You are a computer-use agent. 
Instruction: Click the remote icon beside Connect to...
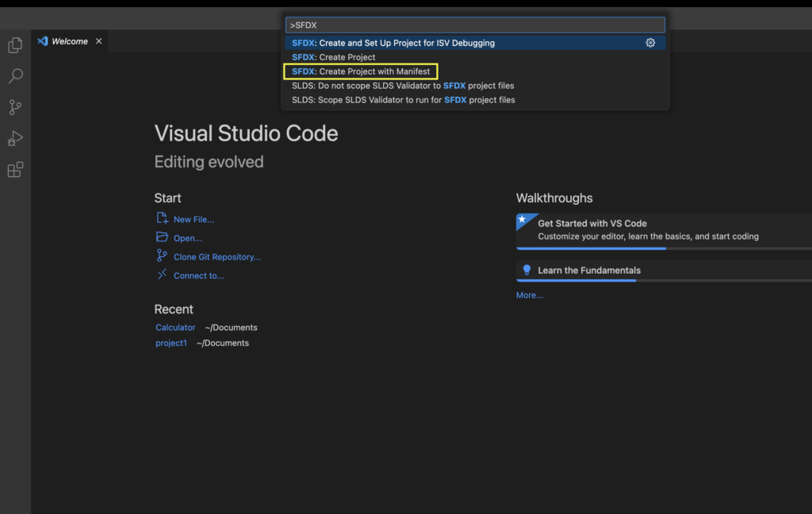point(162,274)
